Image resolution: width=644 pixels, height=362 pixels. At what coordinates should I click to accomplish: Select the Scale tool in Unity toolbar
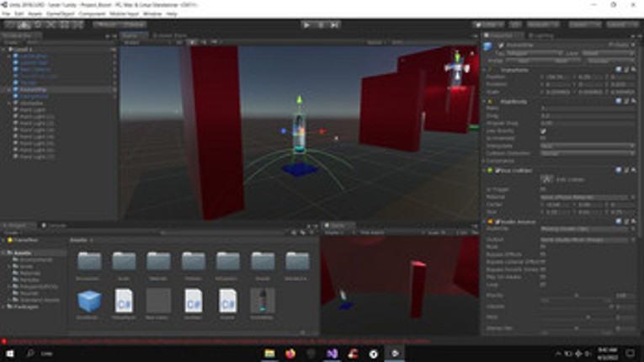click(x=51, y=25)
